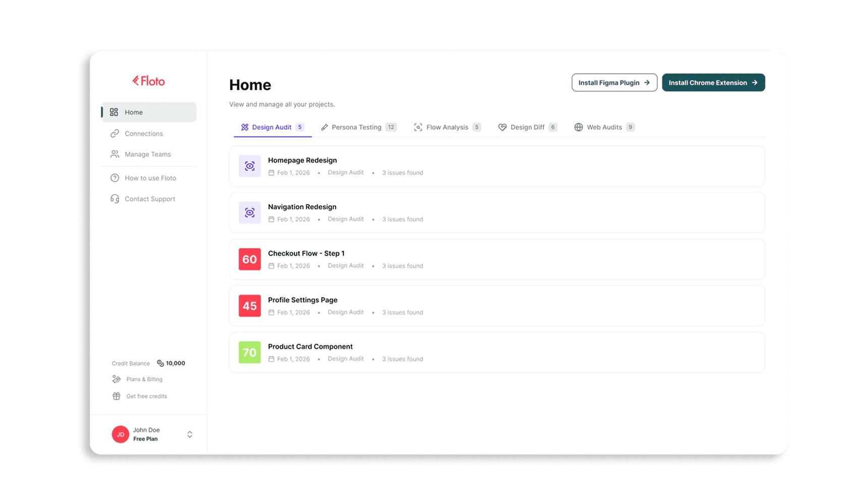Open Checkout Flow - Step 1 project
Screen dimensions: 857x504
[x=497, y=259]
